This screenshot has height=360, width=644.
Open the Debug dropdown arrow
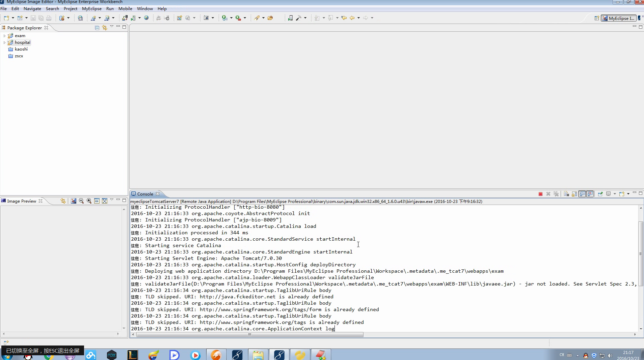point(231,18)
